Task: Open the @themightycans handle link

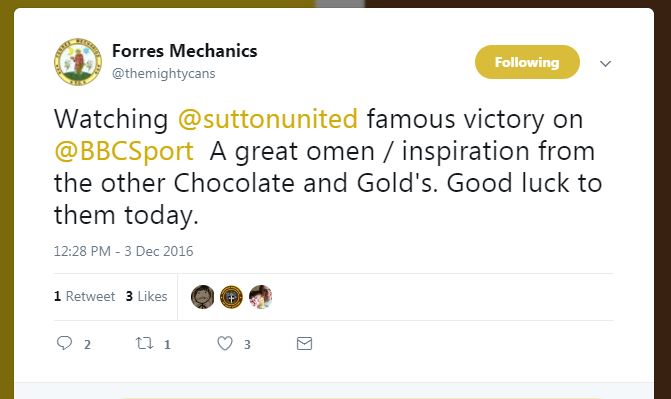Action: (x=163, y=74)
